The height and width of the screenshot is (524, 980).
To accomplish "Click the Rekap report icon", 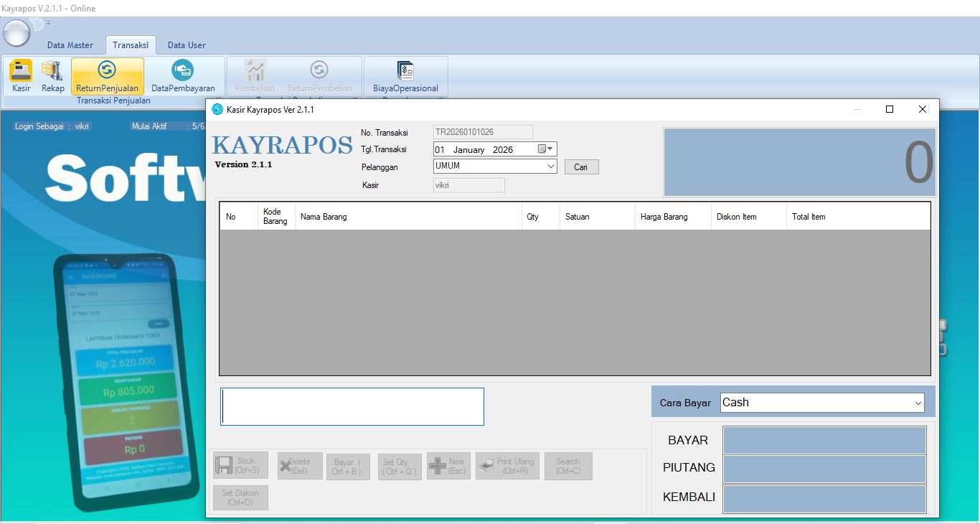I will 52,71.
